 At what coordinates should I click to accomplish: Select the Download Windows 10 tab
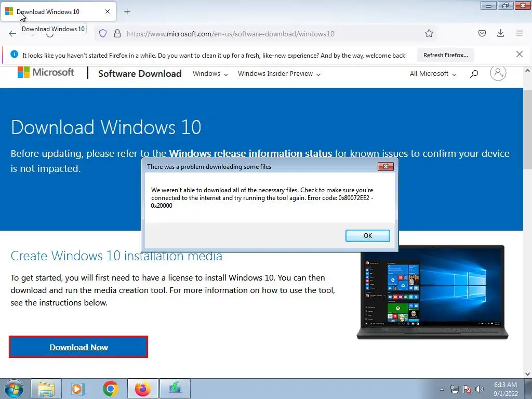tap(58, 12)
